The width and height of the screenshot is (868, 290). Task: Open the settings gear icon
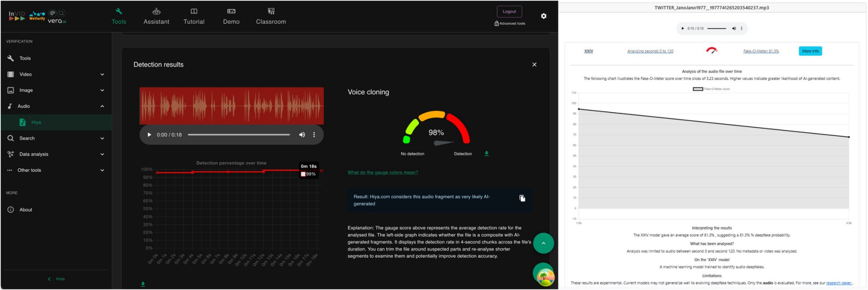pos(543,16)
